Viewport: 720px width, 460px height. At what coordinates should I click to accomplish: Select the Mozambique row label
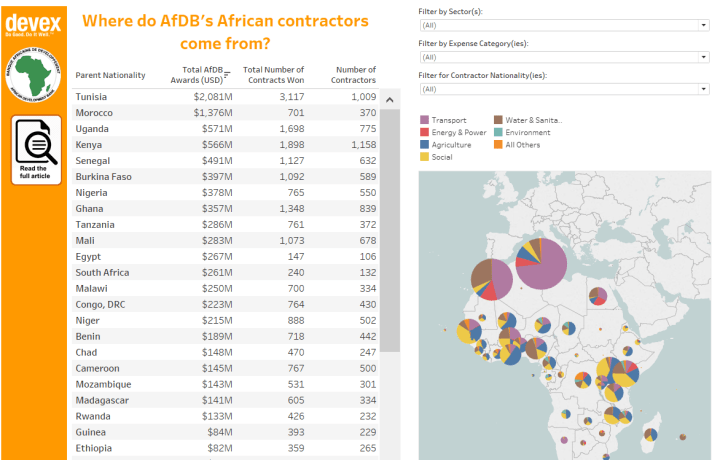103,385
